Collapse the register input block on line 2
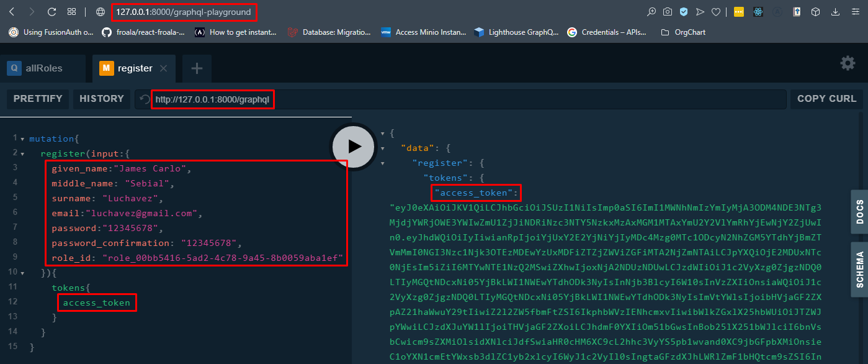 coord(22,153)
